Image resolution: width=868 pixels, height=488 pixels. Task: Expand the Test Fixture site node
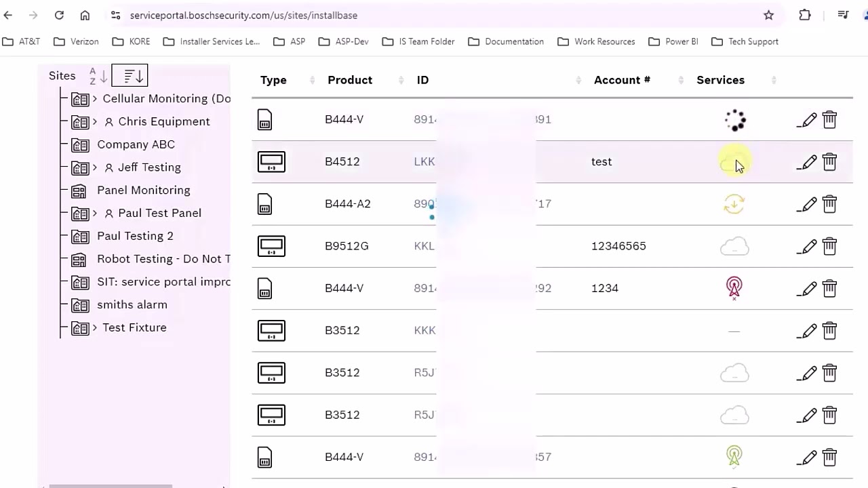click(95, 328)
